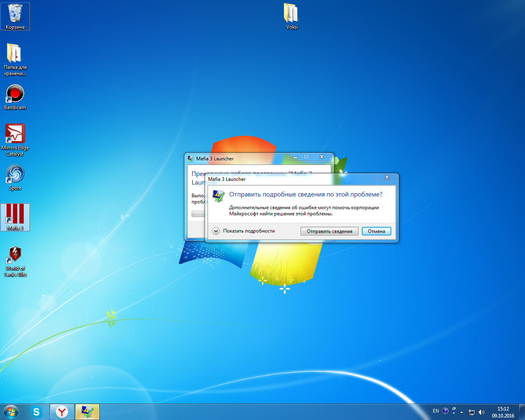Close the back Mafia 3 Launcher window

pyautogui.click(x=322, y=157)
